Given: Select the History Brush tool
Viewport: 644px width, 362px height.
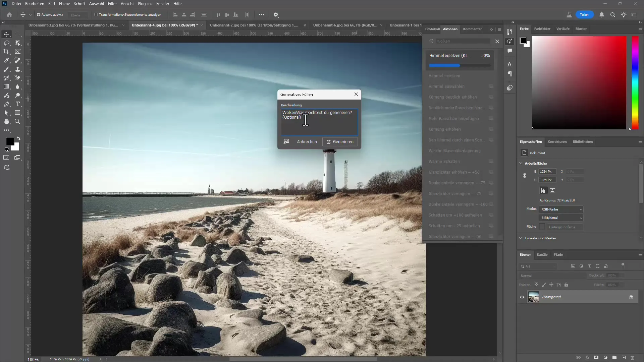Looking at the screenshot, I should tap(6, 78).
